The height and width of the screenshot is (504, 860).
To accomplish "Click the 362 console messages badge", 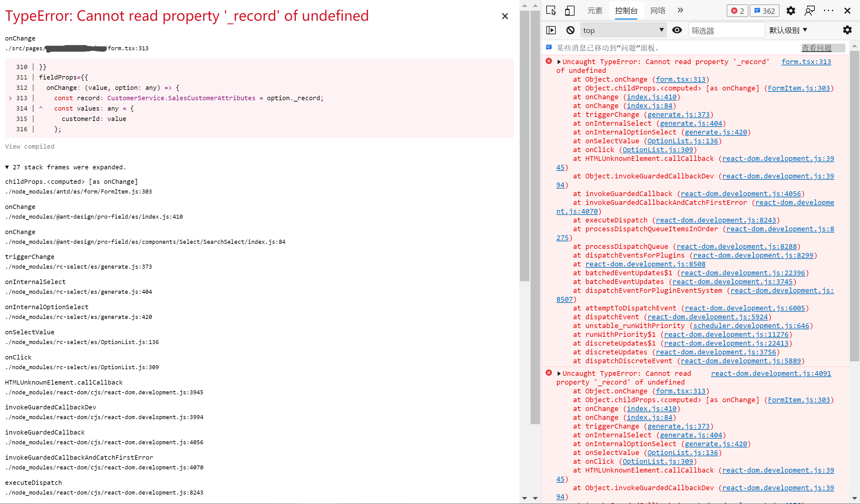I will pos(764,11).
